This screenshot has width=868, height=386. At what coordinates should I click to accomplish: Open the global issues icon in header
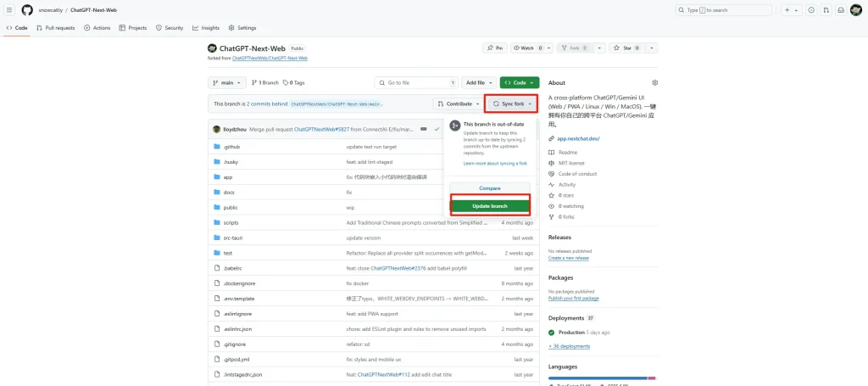pyautogui.click(x=811, y=10)
